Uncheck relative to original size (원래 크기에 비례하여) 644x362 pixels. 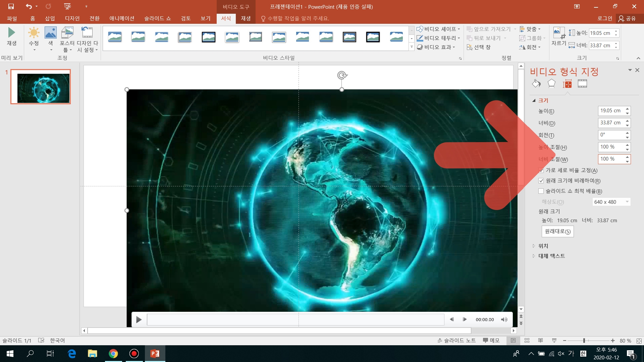coord(541,181)
